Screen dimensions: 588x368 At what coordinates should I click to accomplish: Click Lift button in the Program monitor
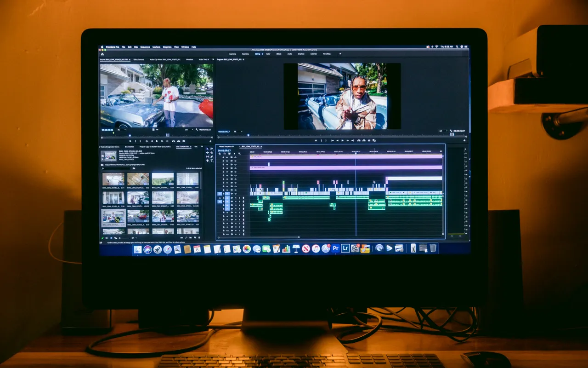click(359, 140)
